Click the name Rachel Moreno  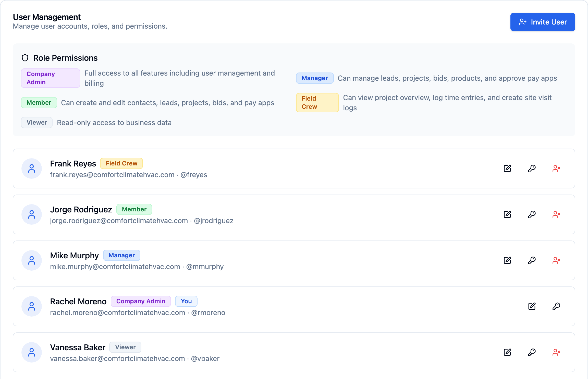click(x=78, y=301)
